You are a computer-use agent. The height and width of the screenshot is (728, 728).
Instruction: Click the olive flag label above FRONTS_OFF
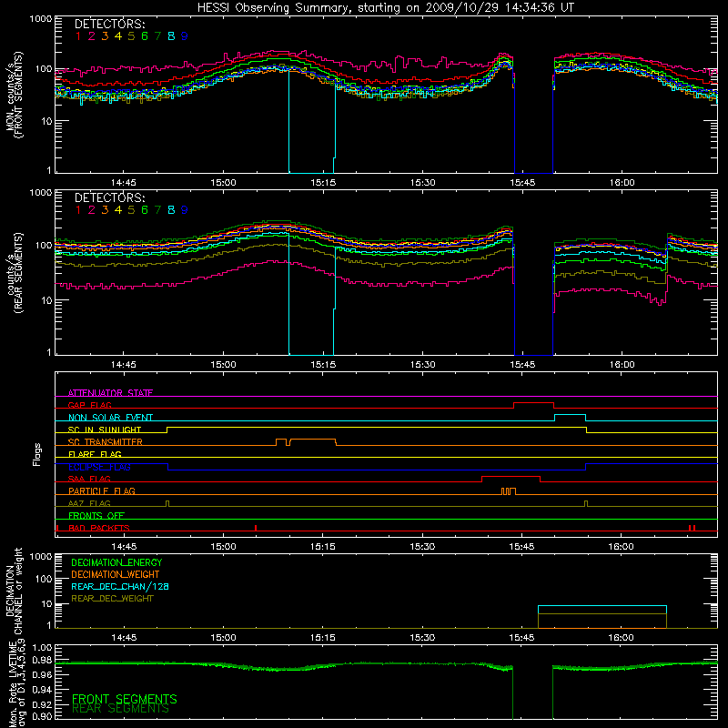[x=89, y=504]
